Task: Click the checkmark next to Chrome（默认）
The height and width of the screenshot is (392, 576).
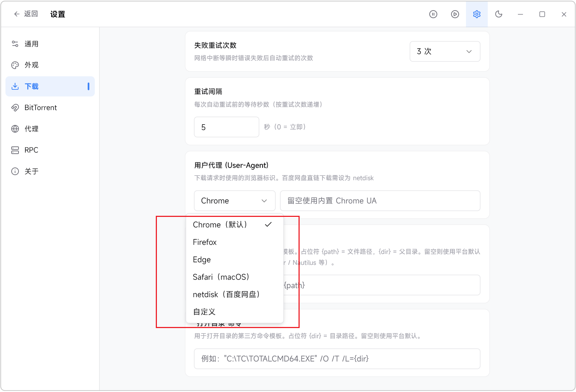Action: pos(268,225)
